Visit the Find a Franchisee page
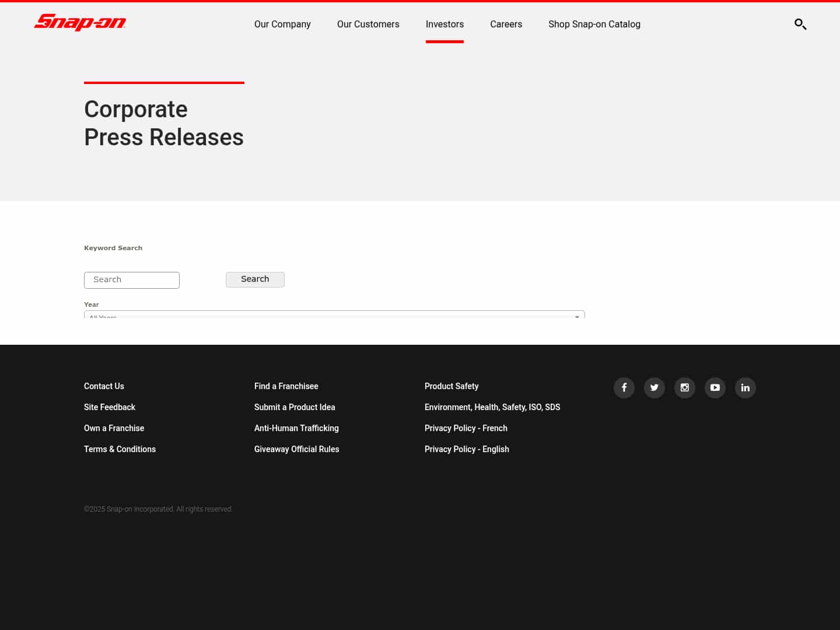This screenshot has height=630, width=840. (x=286, y=386)
